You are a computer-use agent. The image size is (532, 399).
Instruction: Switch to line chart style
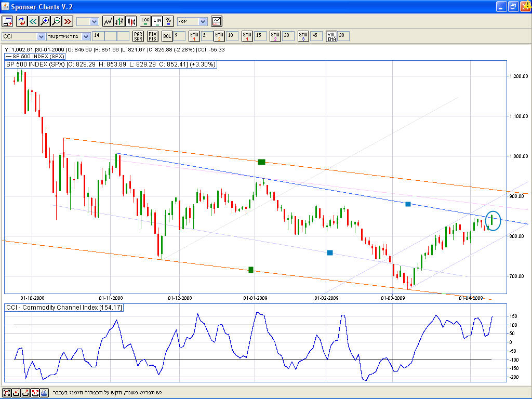point(108,21)
